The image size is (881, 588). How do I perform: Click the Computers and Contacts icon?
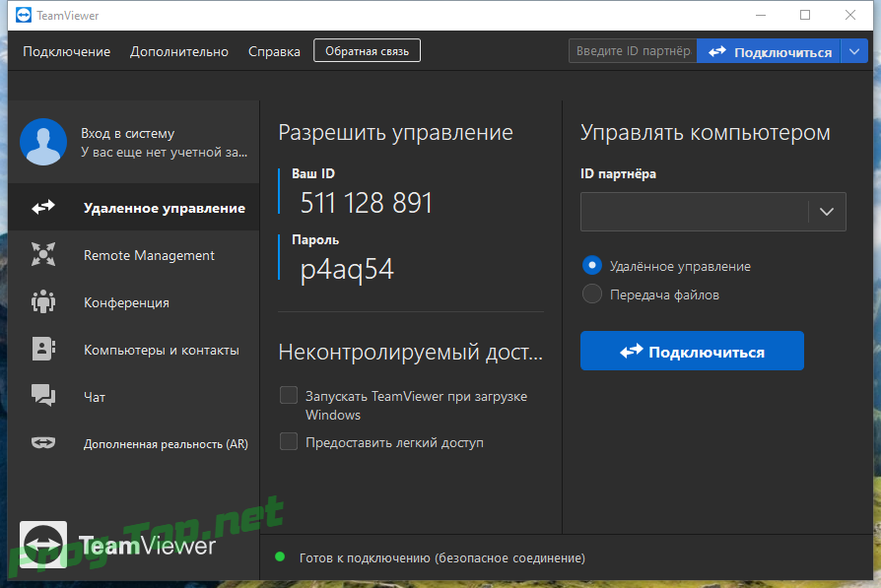(x=43, y=349)
